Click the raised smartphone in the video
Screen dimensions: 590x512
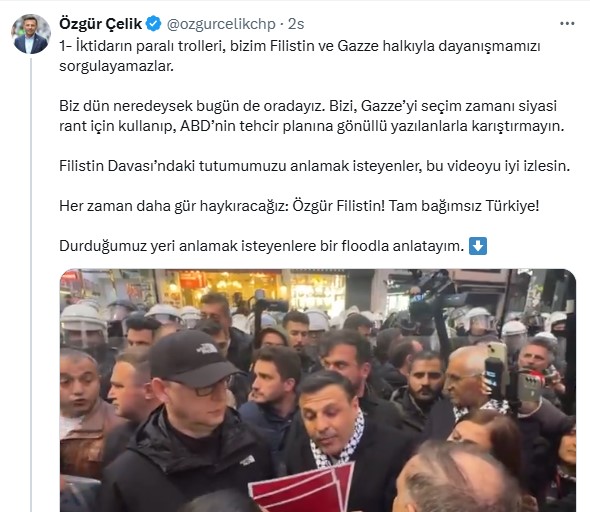point(495,370)
